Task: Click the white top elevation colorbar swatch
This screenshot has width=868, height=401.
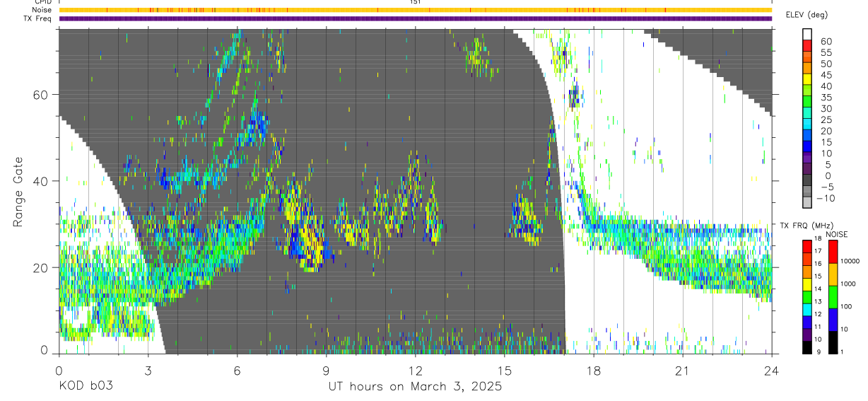Action: point(808,35)
